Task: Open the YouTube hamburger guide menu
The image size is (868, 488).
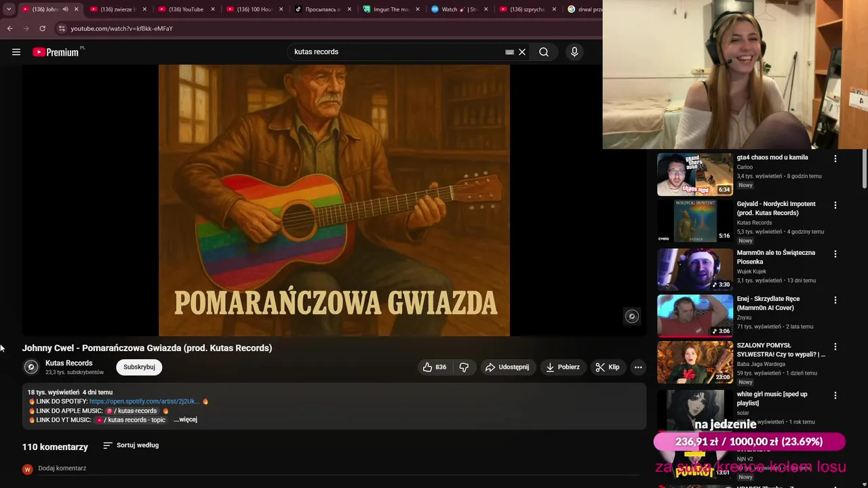Action: (x=16, y=52)
